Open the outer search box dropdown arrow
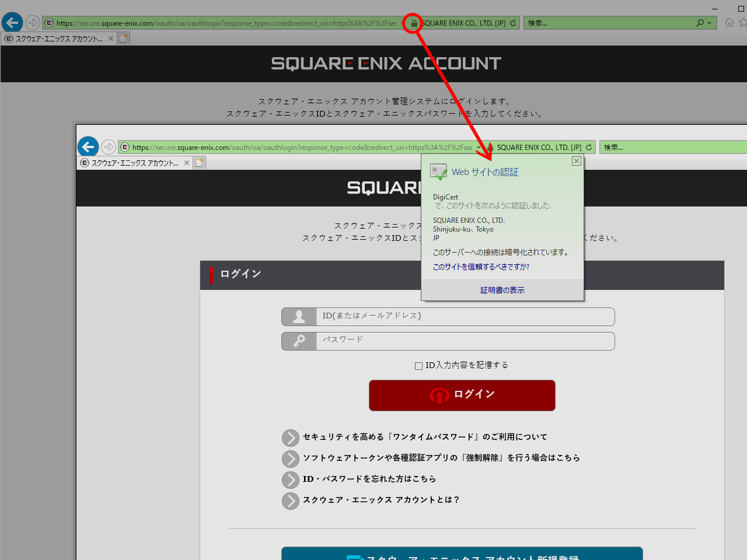Image resolution: width=747 pixels, height=560 pixels. click(709, 23)
